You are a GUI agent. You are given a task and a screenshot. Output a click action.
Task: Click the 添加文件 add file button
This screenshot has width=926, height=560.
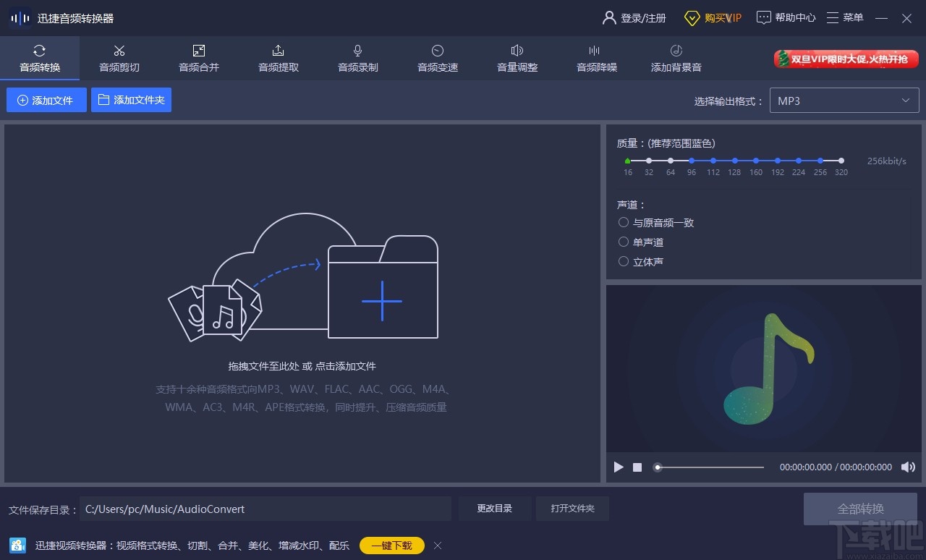tap(46, 100)
